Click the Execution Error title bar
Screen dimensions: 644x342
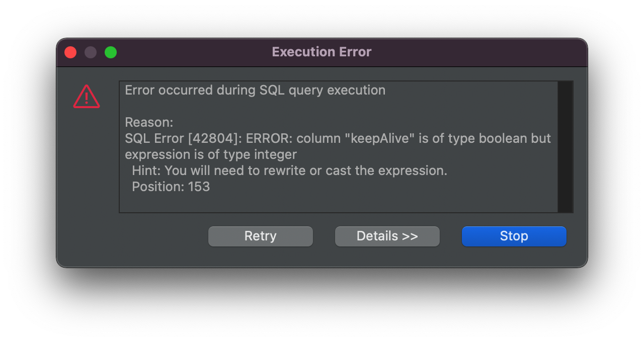click(321, 52)
